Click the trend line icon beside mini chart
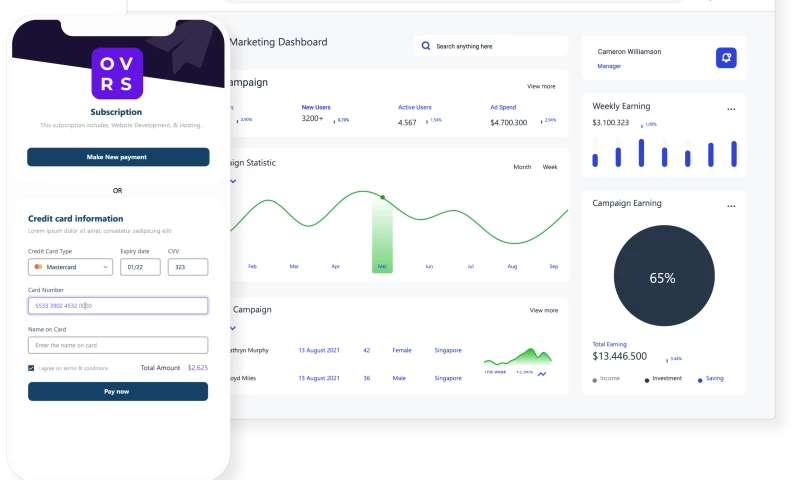Viewport: 800px width, 480px height. 542,374
